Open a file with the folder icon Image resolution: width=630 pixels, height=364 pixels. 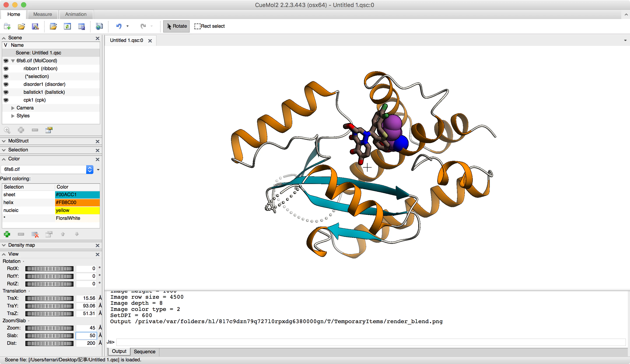pyautogui.click(x=21, y=26)
